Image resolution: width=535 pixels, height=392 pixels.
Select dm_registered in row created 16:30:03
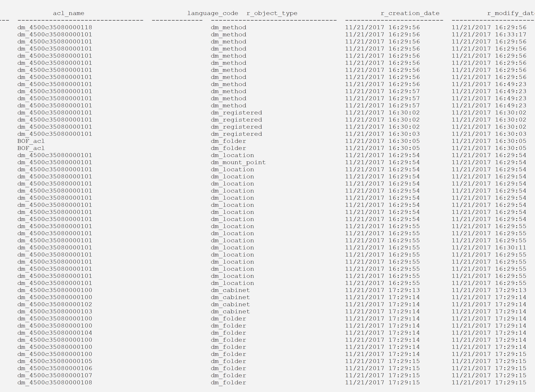tap(236, 134)
